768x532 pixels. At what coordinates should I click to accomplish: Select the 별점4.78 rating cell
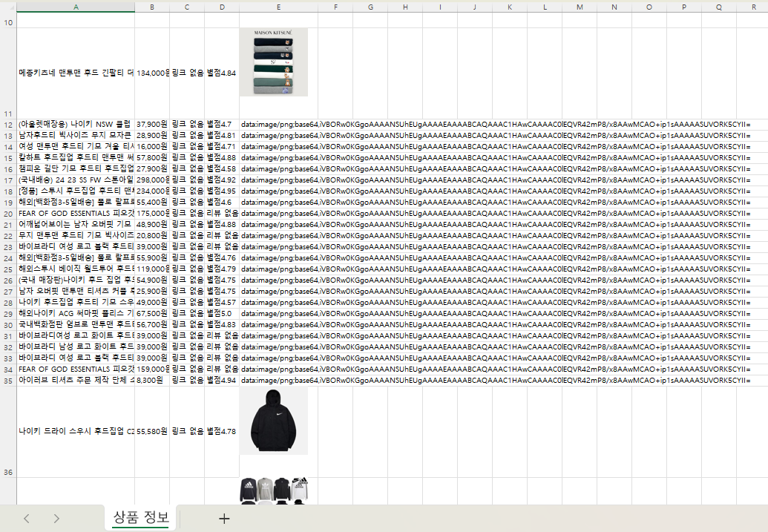pyautogui.click(x=222, y=432)
